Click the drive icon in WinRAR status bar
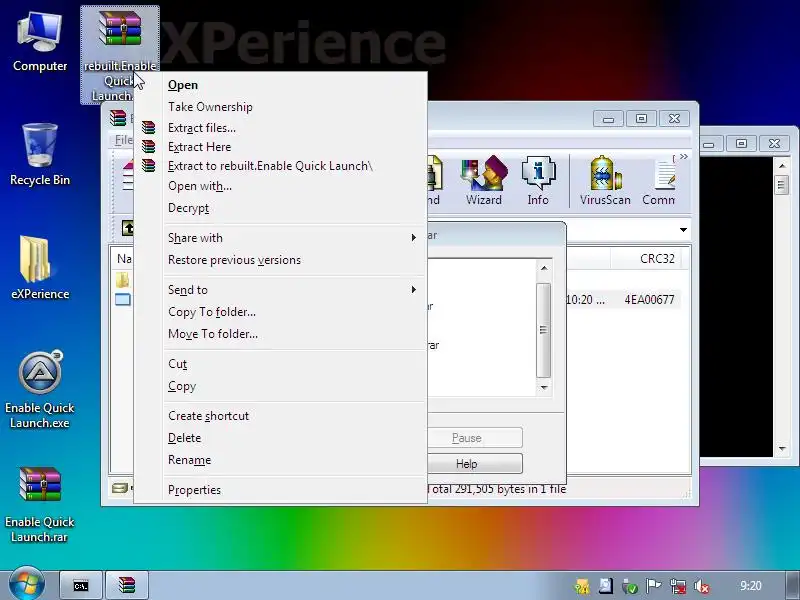The height and width of the screenshot is (600, 800). pyautogui.click(x=120, y=489)
